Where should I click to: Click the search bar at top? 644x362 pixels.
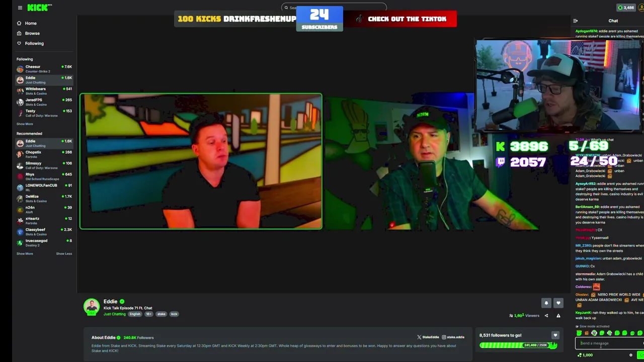click(334, 8)
